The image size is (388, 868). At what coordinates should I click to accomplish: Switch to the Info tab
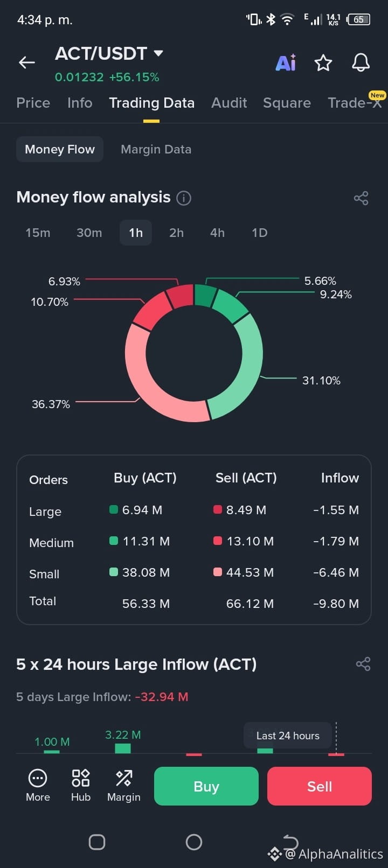click(80, 103)
